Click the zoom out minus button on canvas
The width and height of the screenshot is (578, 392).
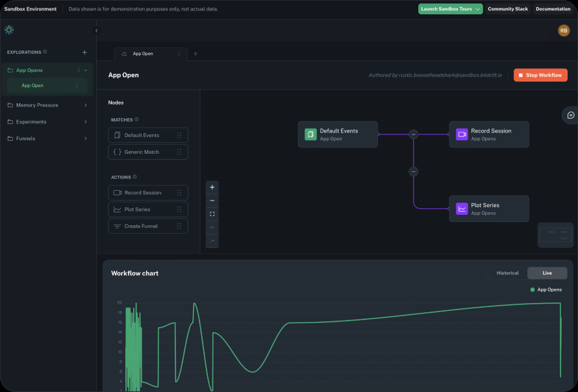point(212,201)
